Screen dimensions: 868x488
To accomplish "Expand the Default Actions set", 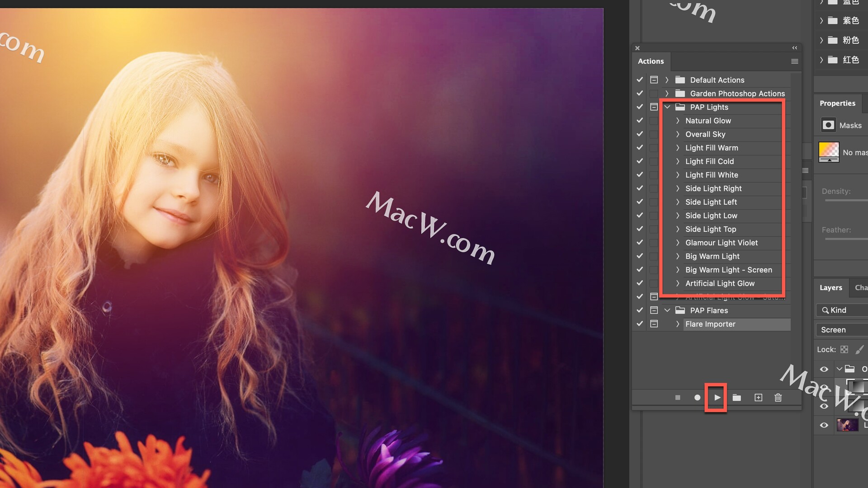I will [667, 80].
